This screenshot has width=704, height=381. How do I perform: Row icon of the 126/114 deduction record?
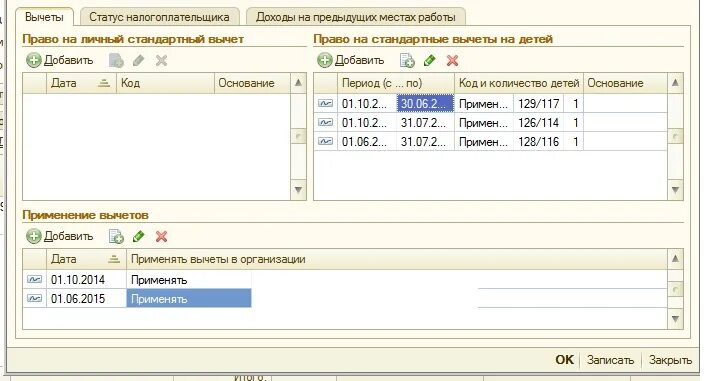(x=326, y=123)
